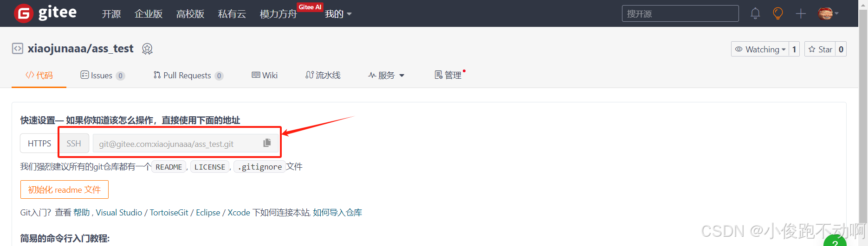Switch the clone address to HTTPS
The width and height of the screenshot is (868, 246).
[39, 143]
